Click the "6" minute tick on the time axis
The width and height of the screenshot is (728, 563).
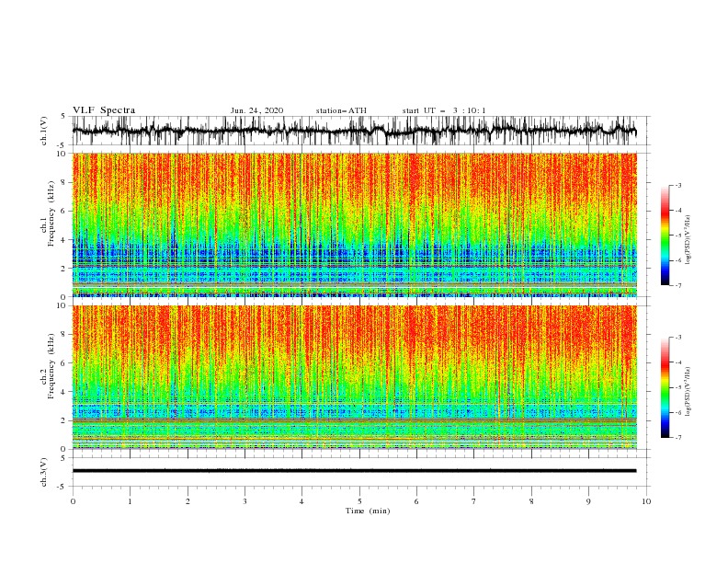pos(416,501)
